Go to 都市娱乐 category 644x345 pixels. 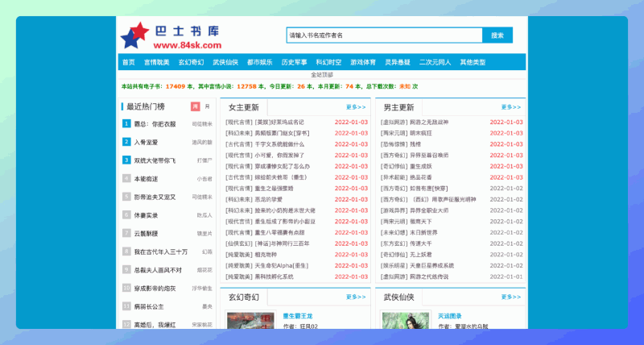pos(259,62)
